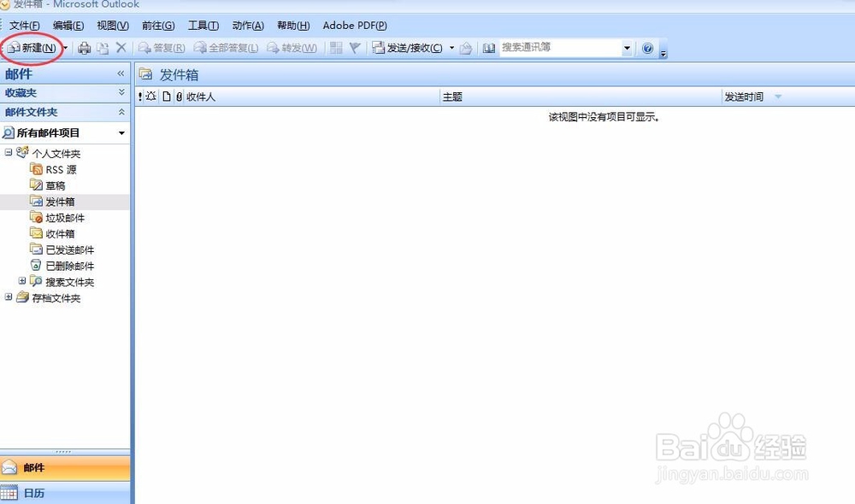Image resolution: width=855 pixels, height=504 pixels.
Task: Expand the 搜索文件夹 tree node
Action: coord(22,281)
